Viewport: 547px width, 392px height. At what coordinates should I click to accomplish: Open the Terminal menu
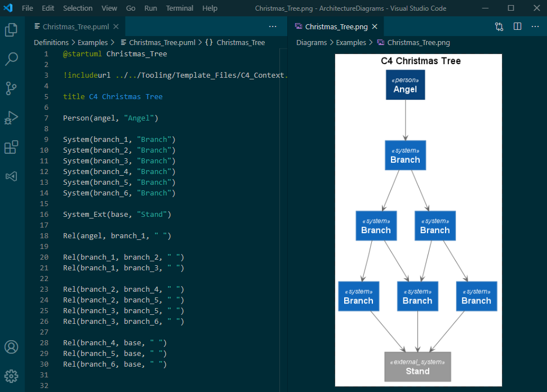coord(179,8)
